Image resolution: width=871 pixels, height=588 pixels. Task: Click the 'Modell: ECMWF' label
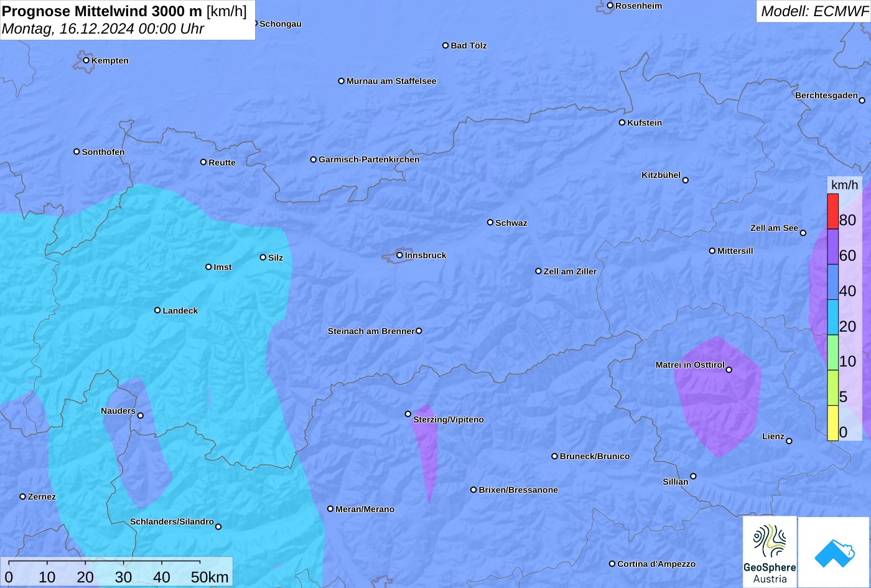[814, 11]
